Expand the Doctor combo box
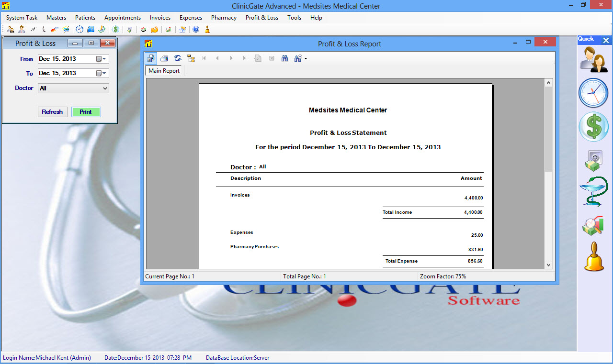This screenshot has height=364, width=613. click(x=105, y=88)
